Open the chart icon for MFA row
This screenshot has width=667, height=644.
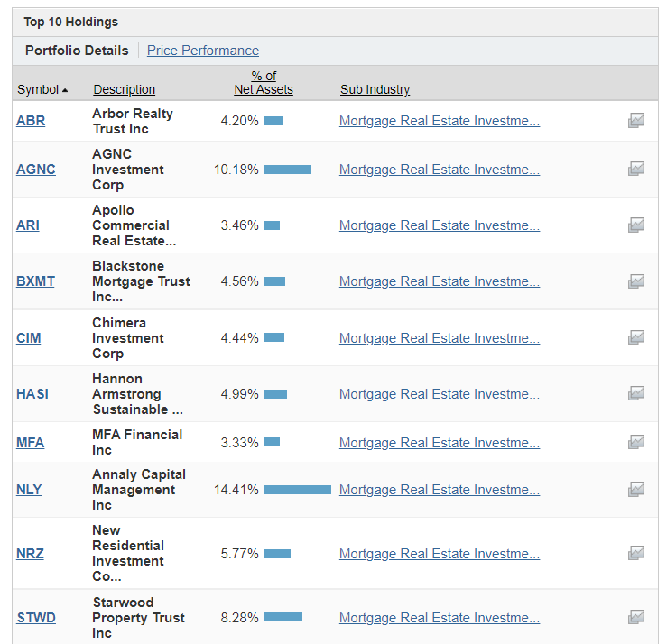(x=636, y=443)
